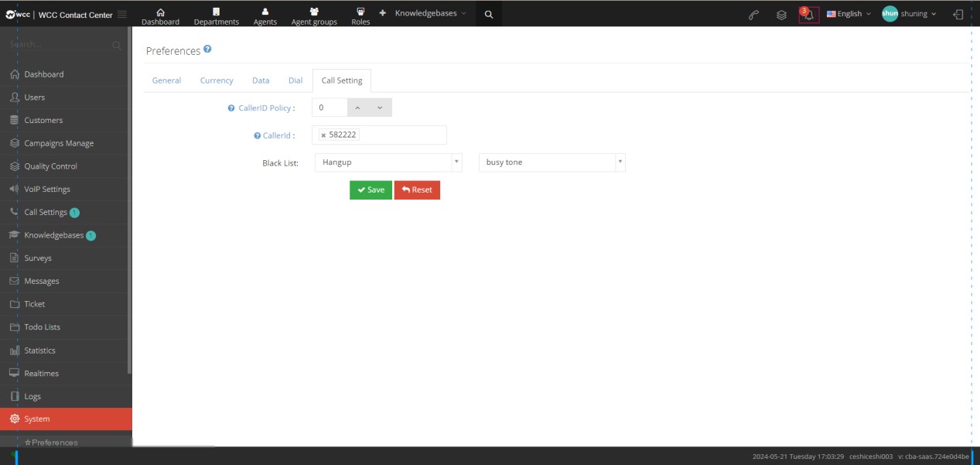
Task: Switch to the Dial tab
Action: (x=295, y=80)
